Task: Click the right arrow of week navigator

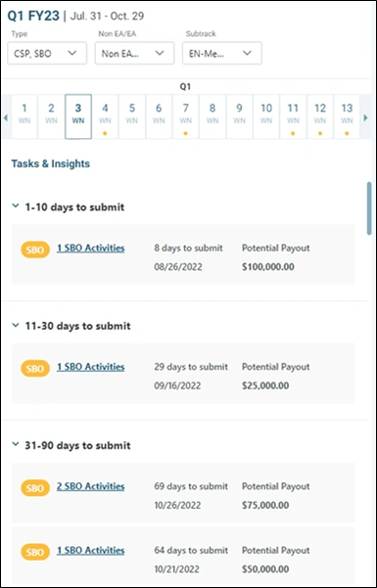Action: [x=365, y=117]
